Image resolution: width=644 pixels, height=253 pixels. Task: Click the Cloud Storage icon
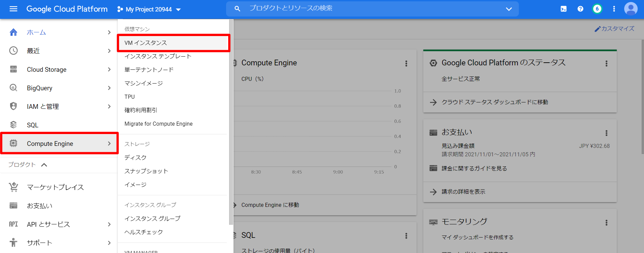(13, 69)
